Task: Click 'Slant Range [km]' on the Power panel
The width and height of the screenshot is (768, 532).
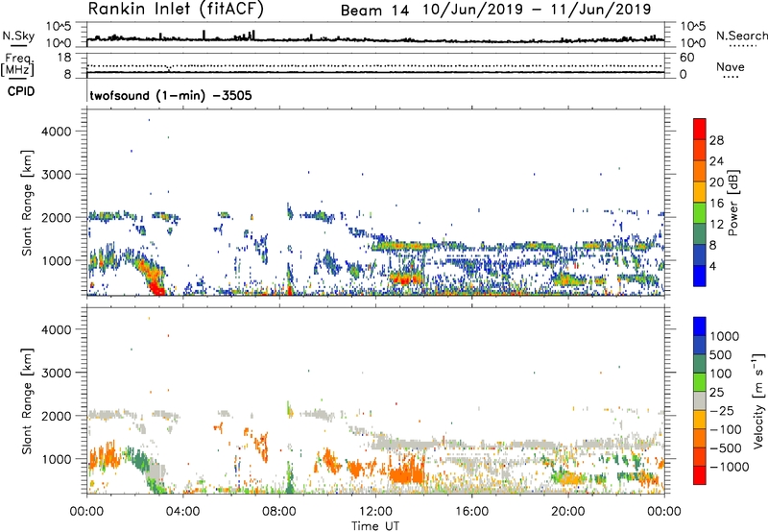Action: 27,203
